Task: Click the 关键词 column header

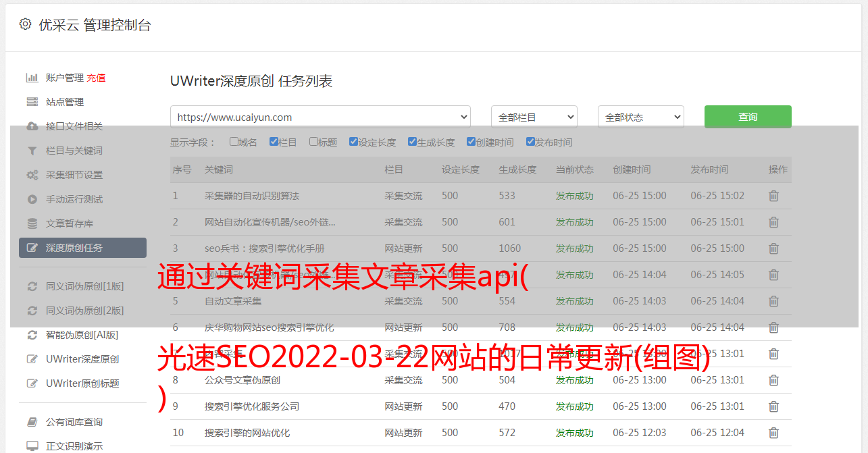Action: point(219,169)
